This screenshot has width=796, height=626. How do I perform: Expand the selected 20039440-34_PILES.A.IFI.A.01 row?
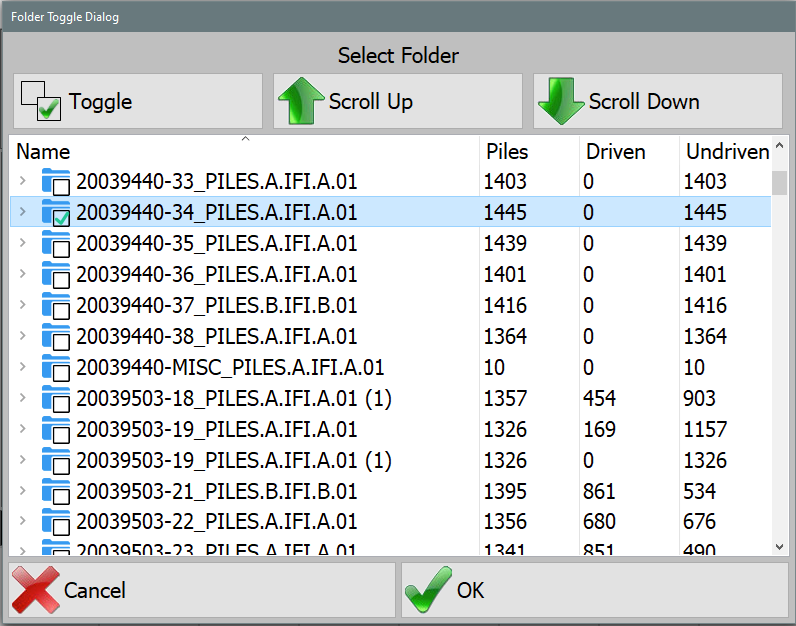click(x=22, y=211)
